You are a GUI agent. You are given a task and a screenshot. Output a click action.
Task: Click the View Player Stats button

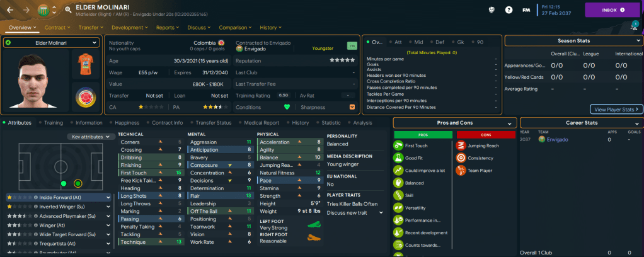[616, 109]
